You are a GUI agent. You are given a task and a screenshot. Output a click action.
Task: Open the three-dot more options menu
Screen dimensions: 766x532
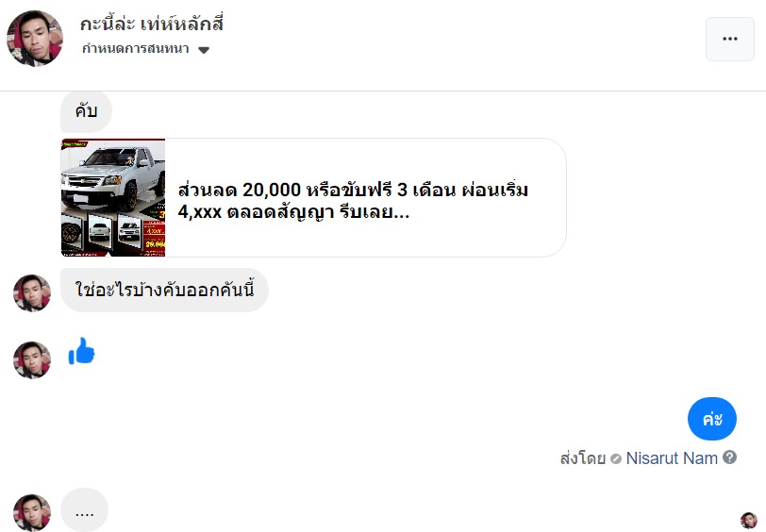(x=730, y=39)
